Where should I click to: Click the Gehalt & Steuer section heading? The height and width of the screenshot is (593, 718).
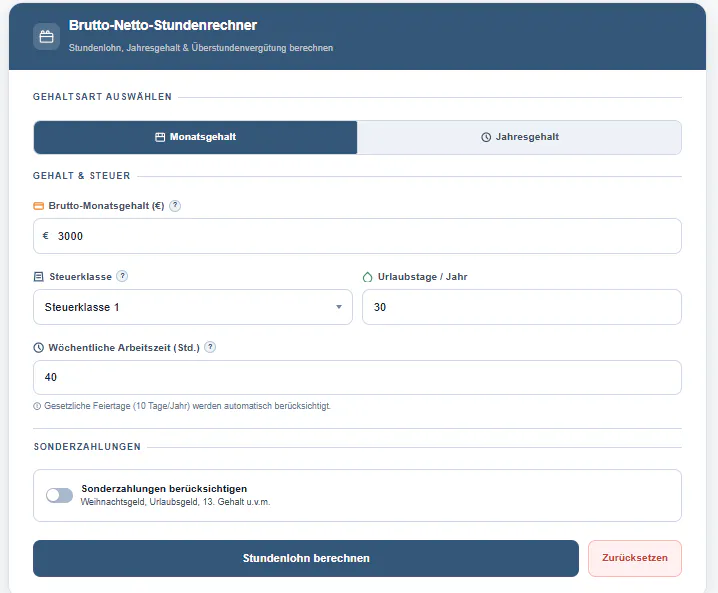[x=82, y=176]
